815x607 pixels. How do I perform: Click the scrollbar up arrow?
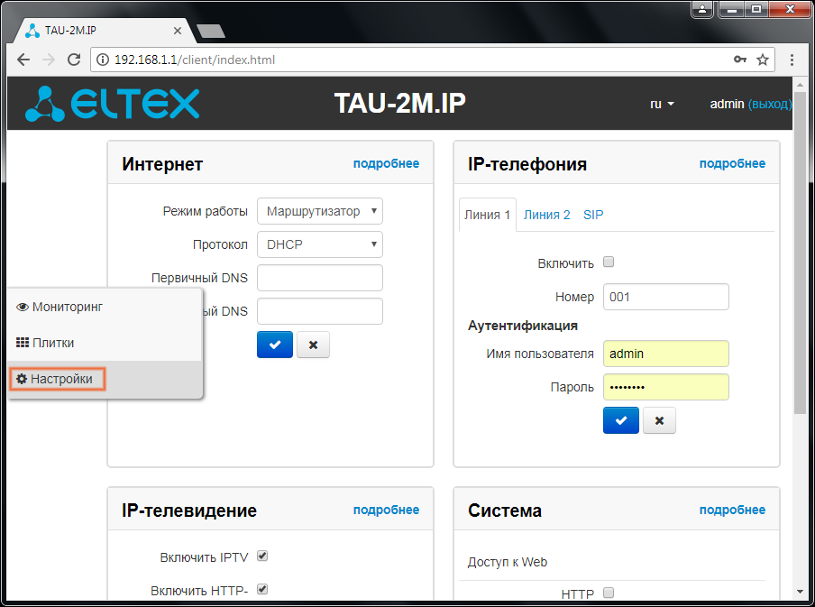pos(800,84)
